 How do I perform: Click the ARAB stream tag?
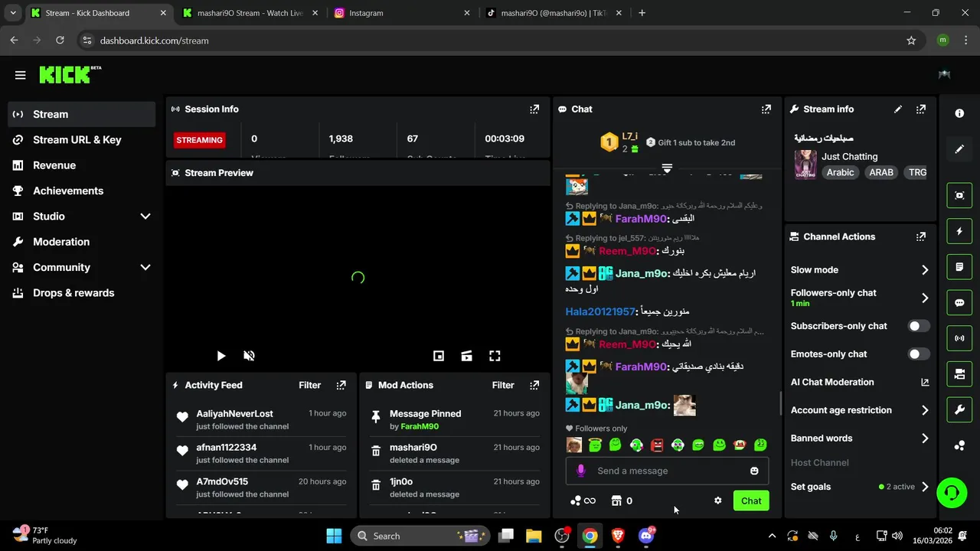(881, 173)
